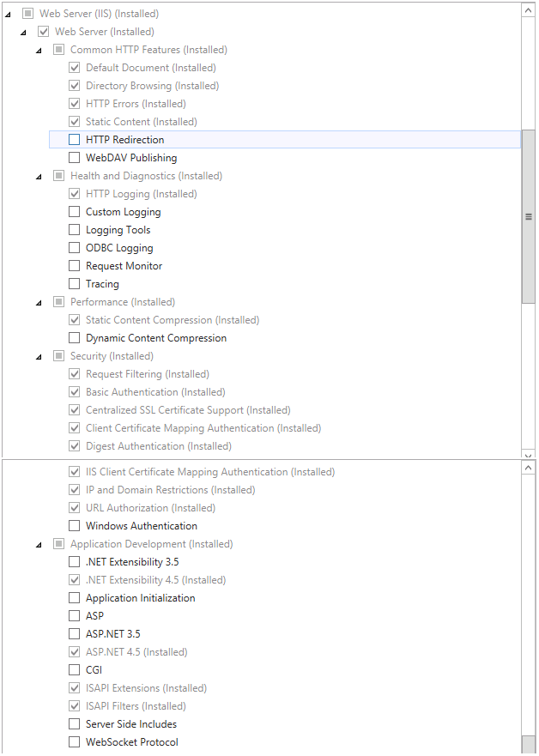The height and width of the screenshot is (756, 539).
Task: Enable Dynamic Content Compression
Action: pos(75,338)
